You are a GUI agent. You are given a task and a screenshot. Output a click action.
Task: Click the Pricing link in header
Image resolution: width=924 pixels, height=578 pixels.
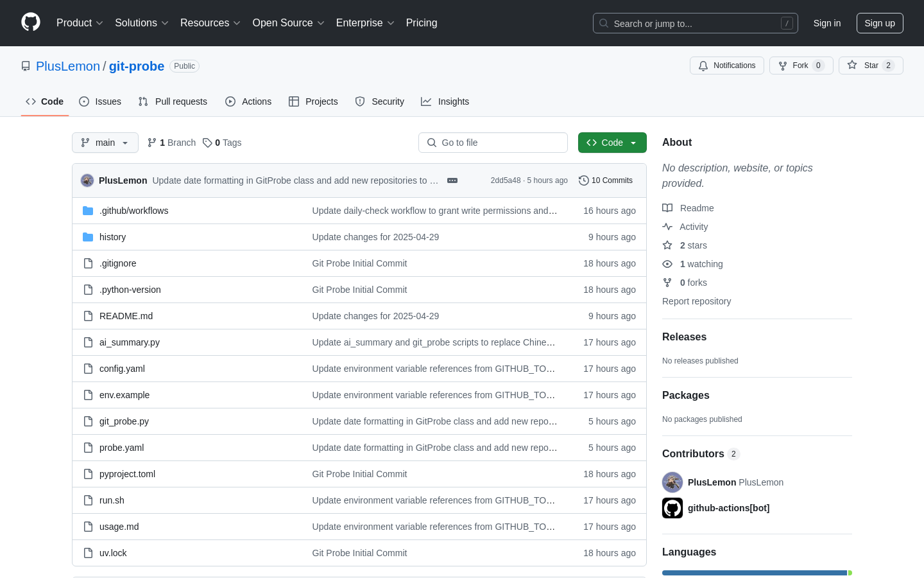click(422, 23)
